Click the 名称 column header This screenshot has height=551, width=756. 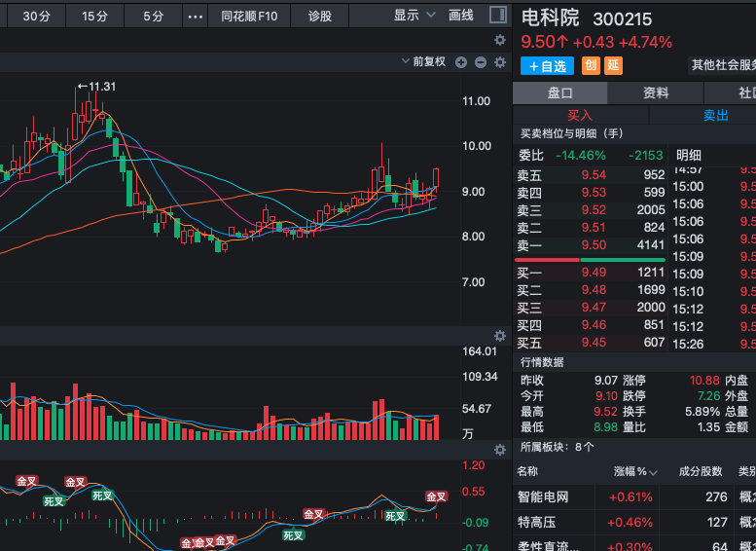point(527,471)
